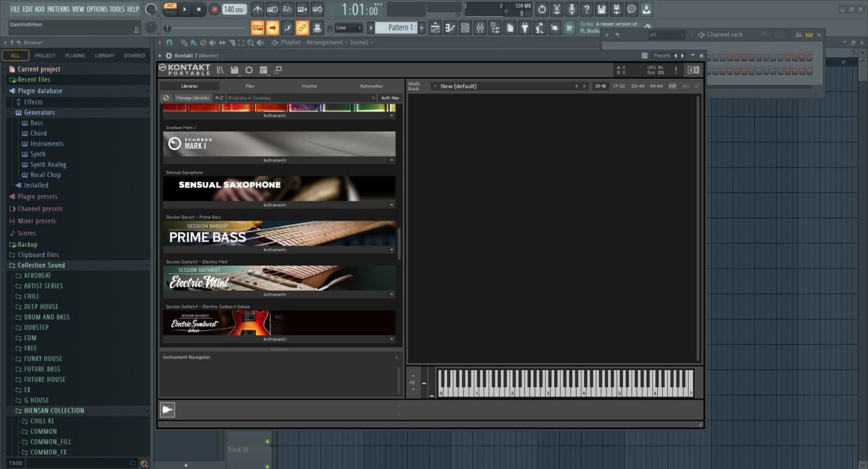Click the help question mark icon

point(587,9)
